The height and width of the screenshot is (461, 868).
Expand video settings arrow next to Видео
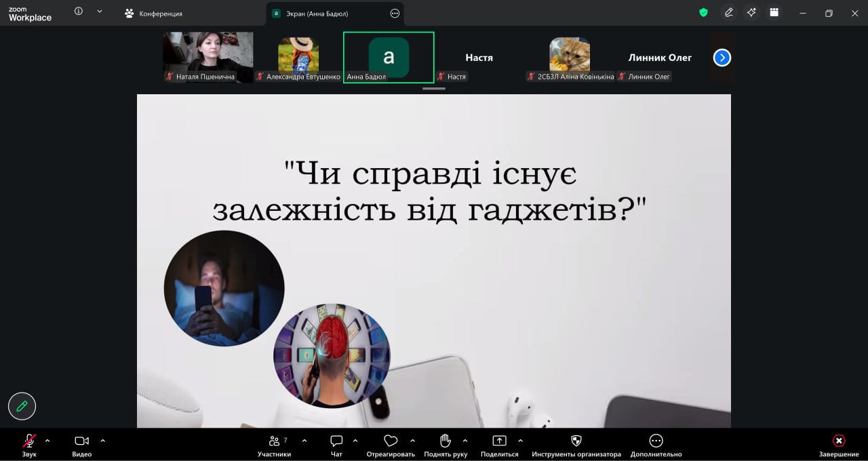coord(102,441)
